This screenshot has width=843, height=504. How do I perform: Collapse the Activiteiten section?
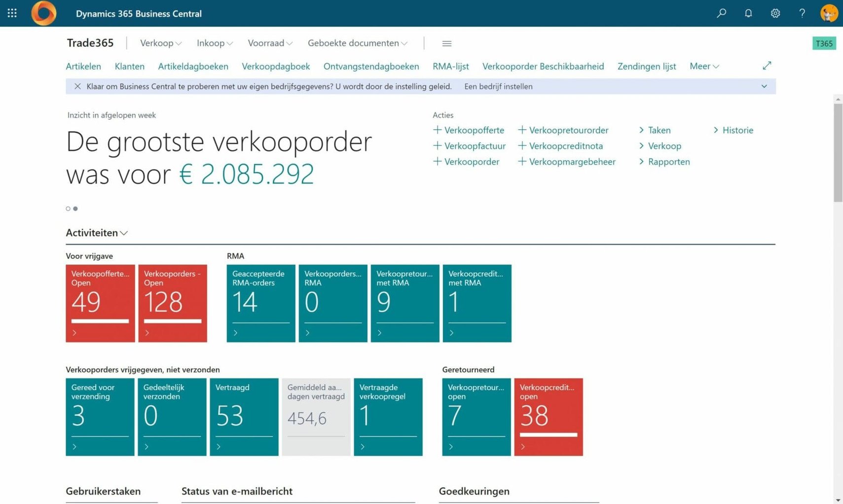tap(97, 233)
